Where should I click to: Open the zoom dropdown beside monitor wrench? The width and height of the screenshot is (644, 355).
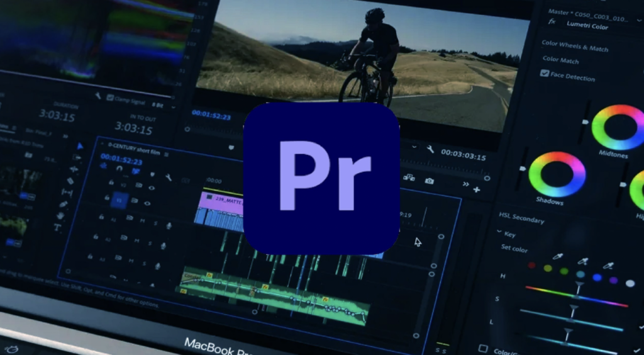tap(414, 147)
